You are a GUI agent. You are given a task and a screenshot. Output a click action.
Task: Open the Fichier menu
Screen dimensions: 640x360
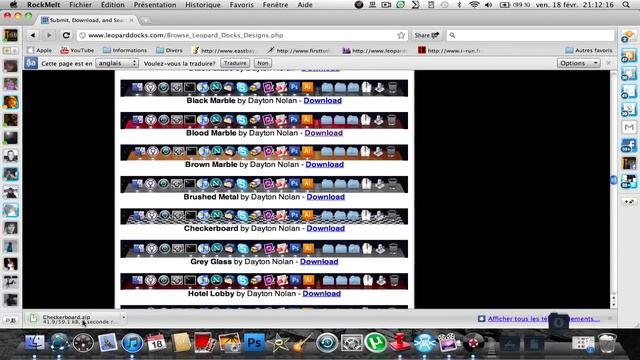tap(80, 5)
